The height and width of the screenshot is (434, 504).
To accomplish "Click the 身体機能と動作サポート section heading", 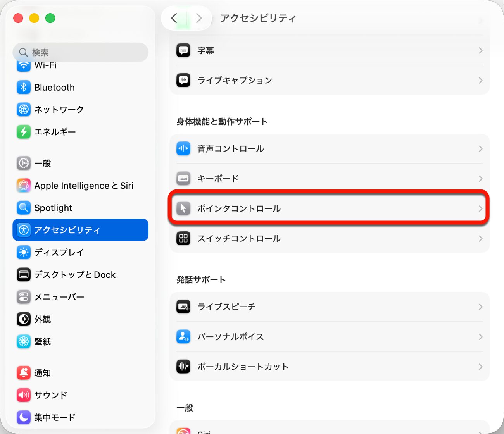I will click(x=222, y=122).
